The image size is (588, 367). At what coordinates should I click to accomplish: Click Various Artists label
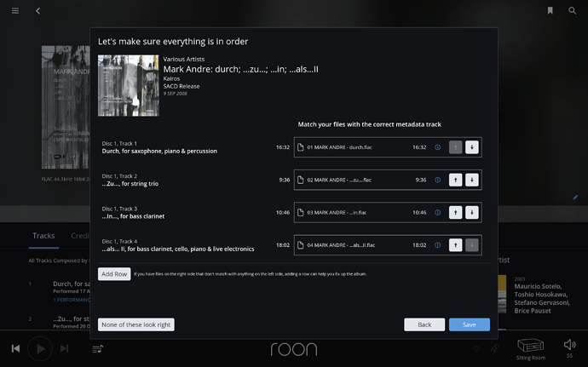(x=184, y=60)
